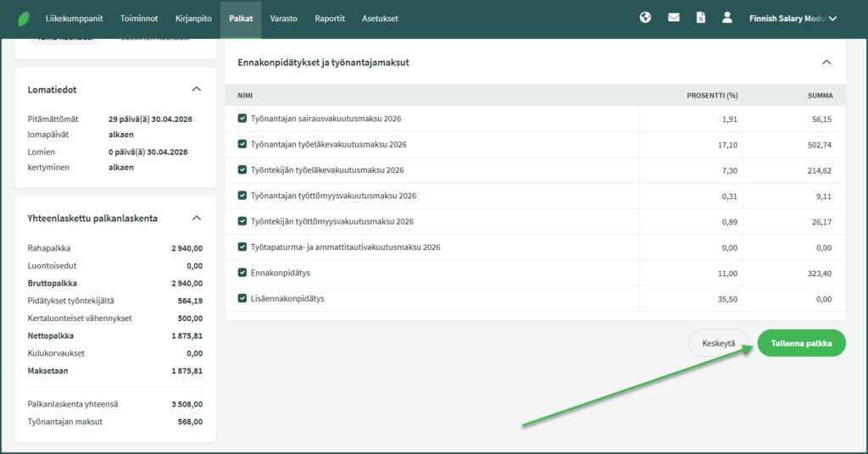Open the Raportit menu

click(330, 18)
